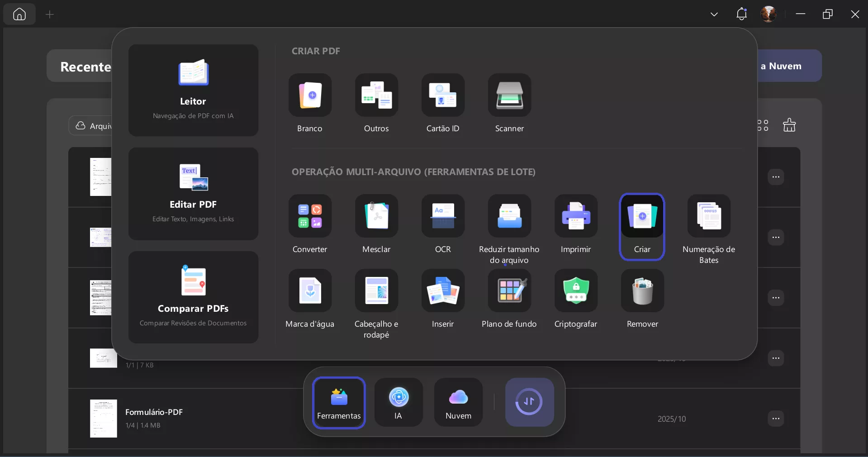Open the Mesclar merge tool
This screenshot has width=868, height=457.
coord(376,225)
